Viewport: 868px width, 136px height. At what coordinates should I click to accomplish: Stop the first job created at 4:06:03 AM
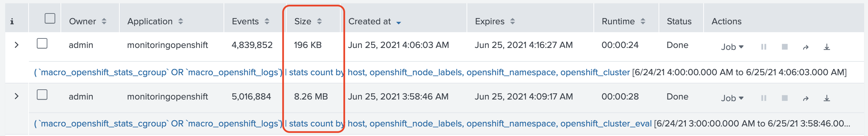pyautogui.click(x=784, y=47)
